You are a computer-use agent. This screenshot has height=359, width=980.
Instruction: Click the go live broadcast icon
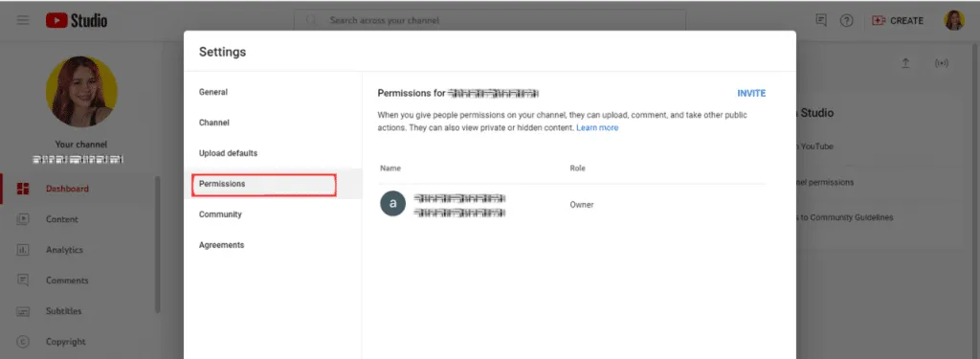(x=942, y=63)
